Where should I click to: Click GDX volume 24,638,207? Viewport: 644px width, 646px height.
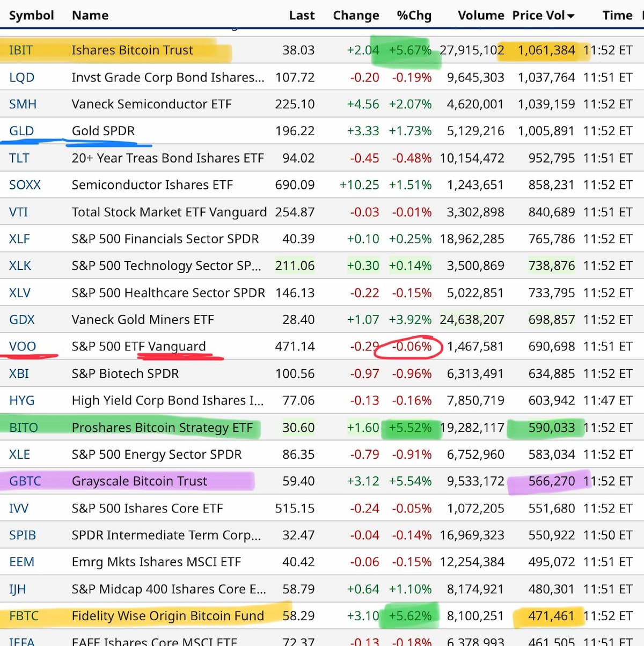(472, 320)
